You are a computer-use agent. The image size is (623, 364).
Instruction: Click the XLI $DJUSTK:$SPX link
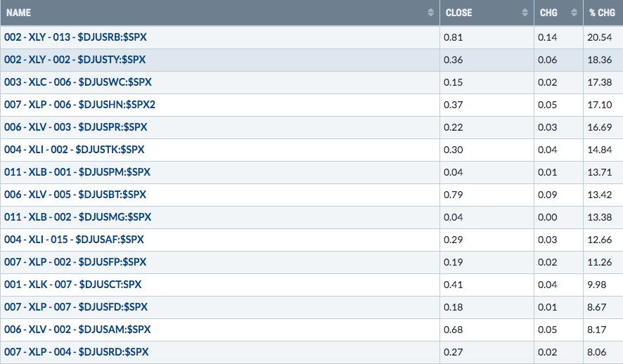[x=74, y=150]
